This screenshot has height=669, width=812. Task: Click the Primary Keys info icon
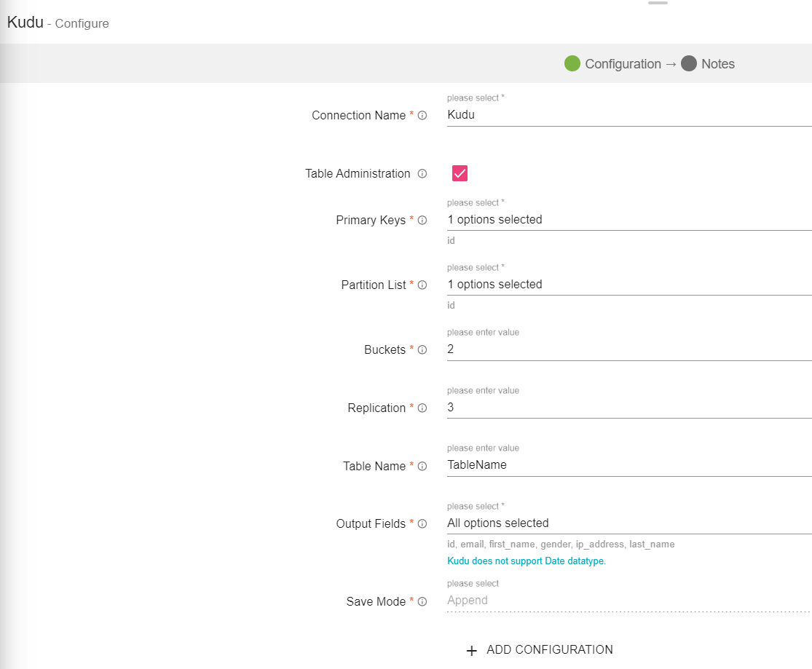coord(422,221)
